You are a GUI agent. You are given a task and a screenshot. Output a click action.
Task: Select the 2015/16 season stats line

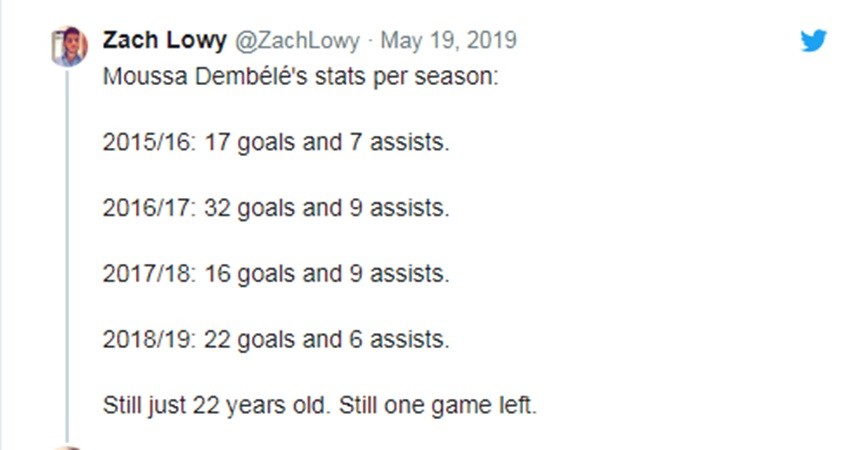[x=276, y=142]
